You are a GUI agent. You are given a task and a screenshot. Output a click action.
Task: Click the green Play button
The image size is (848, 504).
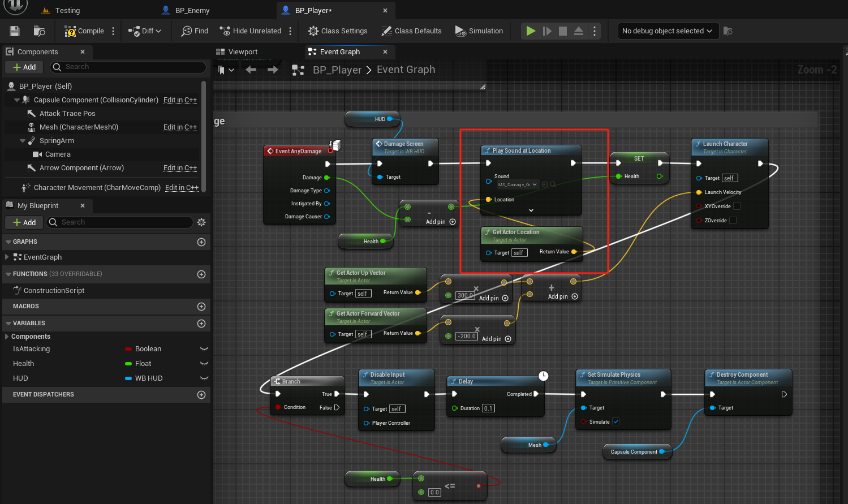pos(531,31)
